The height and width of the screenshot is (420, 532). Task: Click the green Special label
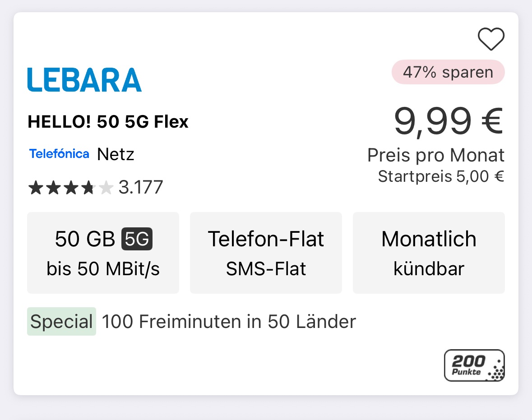pyautogui.click(x=61, y=322)
